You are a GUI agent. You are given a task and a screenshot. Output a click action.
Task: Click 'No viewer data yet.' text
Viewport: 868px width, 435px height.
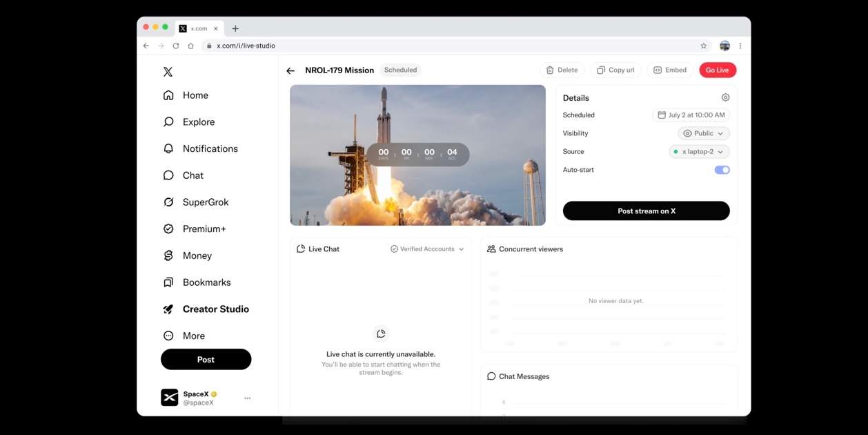pyautogui.click(x=615, y=301)
